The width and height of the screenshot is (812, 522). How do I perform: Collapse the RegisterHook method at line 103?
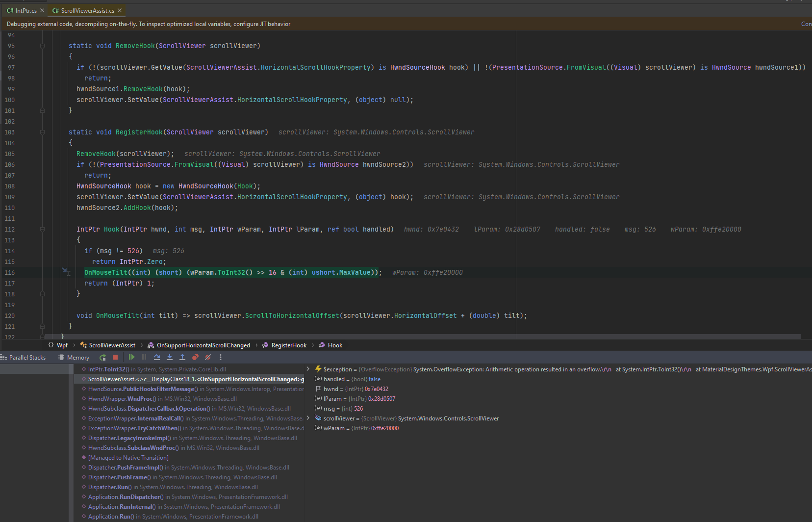pos(42,132)
